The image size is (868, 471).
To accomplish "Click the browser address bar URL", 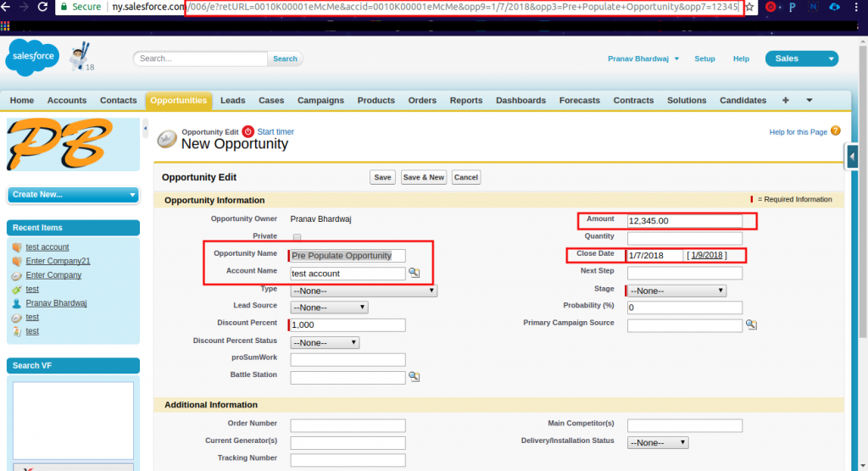I will point(426,7).
